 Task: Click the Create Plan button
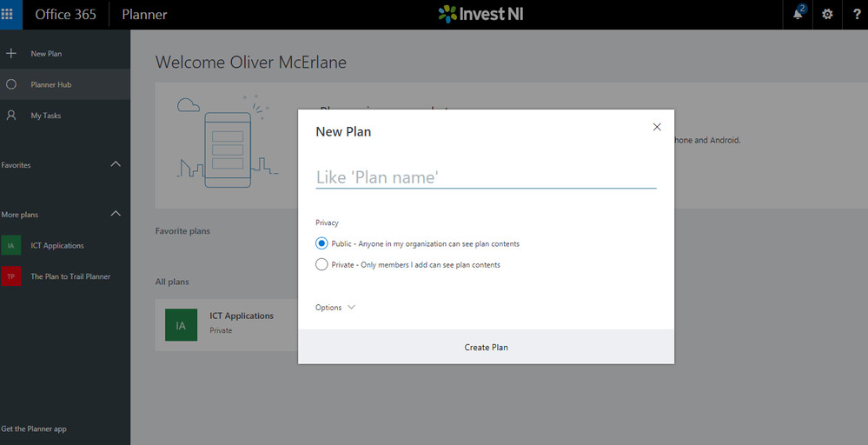pyautogui.click(x=486, y=347)
